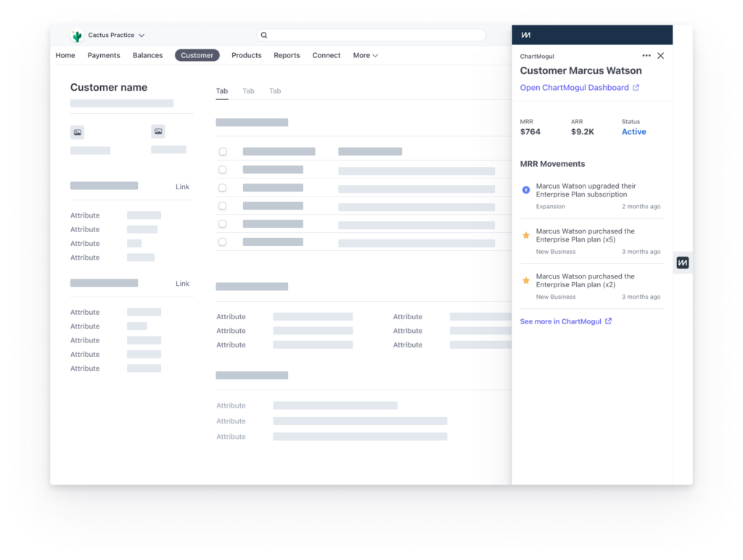Focus the top search field
Viewport: 743px width, 560px height.
coord(371,35)
